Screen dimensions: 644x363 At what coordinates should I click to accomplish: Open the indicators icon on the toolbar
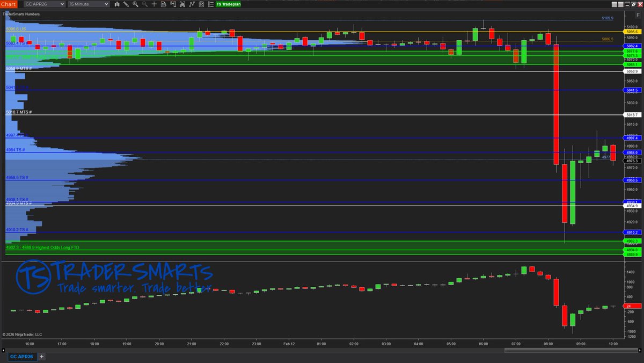(x=192, y=4)
